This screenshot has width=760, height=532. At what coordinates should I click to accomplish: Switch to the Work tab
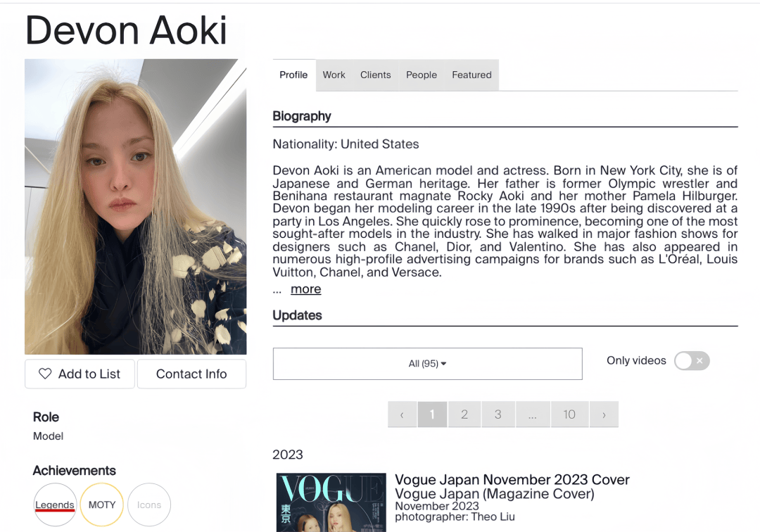[x=334, y=75]
